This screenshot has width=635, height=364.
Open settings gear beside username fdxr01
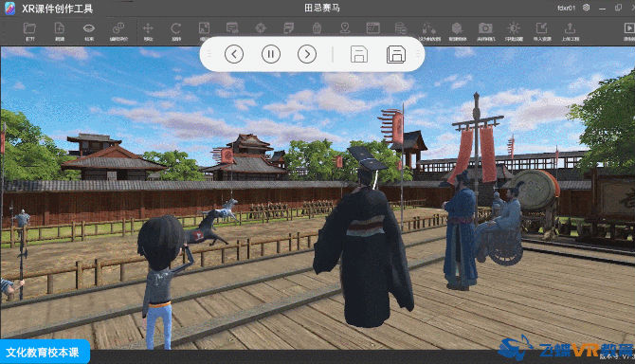(x=586, y=8)
